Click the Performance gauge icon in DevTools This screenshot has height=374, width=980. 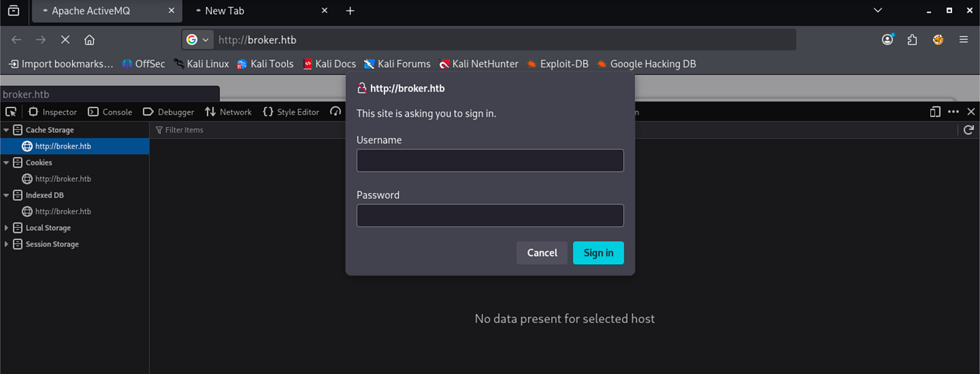[336, 112]
